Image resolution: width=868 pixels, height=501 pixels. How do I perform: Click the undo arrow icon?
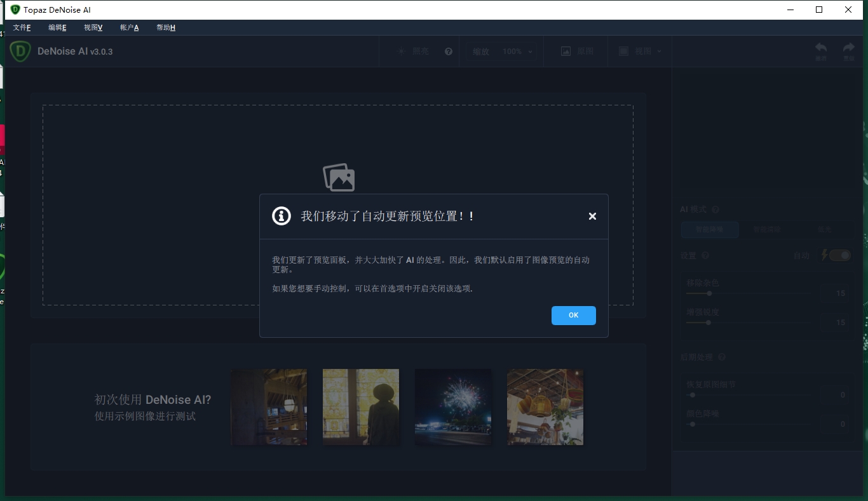coord(821,48)
